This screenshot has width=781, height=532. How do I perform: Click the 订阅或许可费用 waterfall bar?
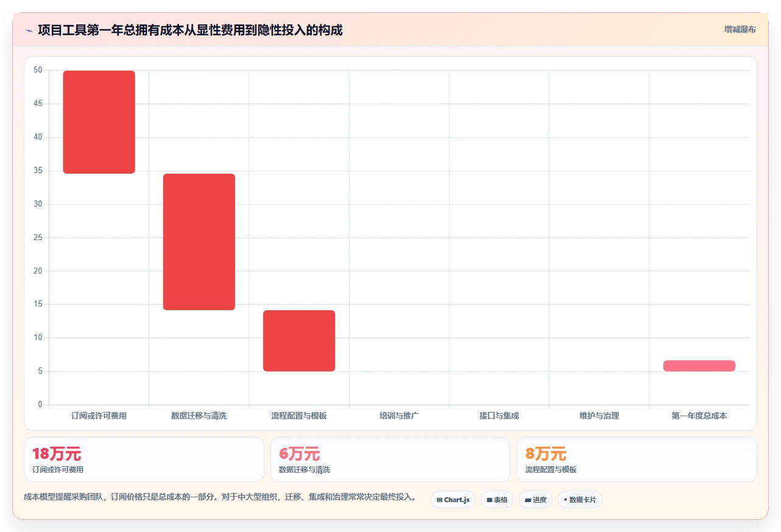(99, 122)
